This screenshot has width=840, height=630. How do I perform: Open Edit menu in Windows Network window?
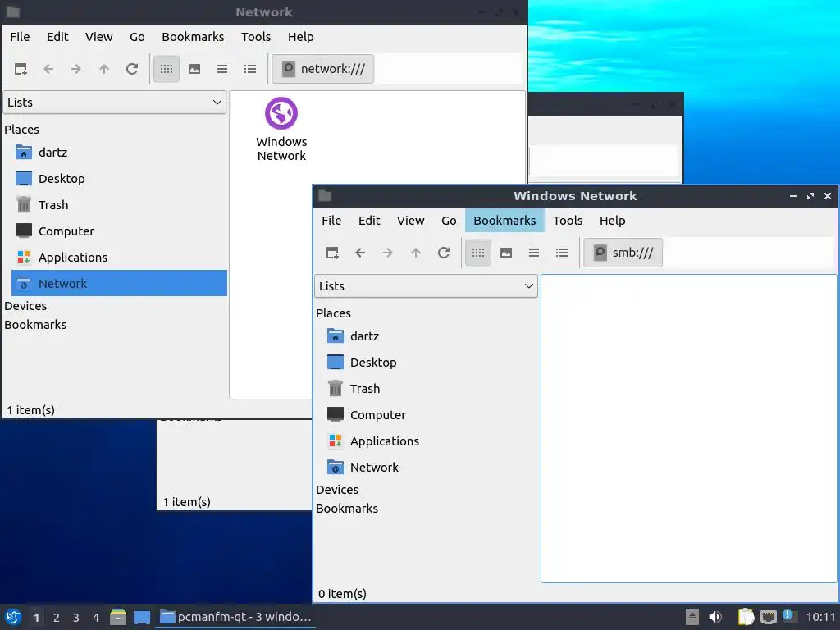click(369, 220)
